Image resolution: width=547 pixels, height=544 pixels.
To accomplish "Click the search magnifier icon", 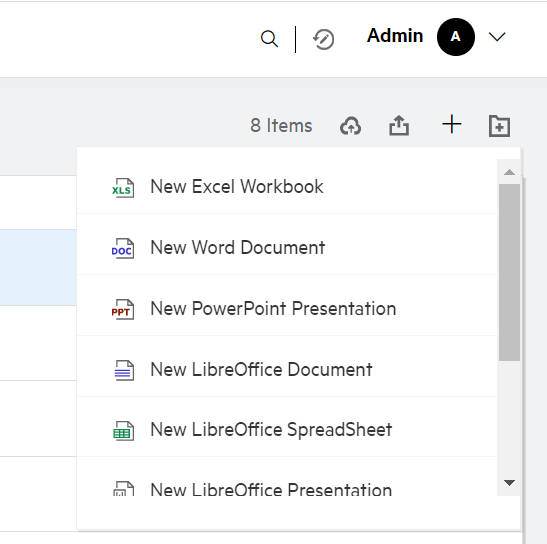I will point(269,39).
